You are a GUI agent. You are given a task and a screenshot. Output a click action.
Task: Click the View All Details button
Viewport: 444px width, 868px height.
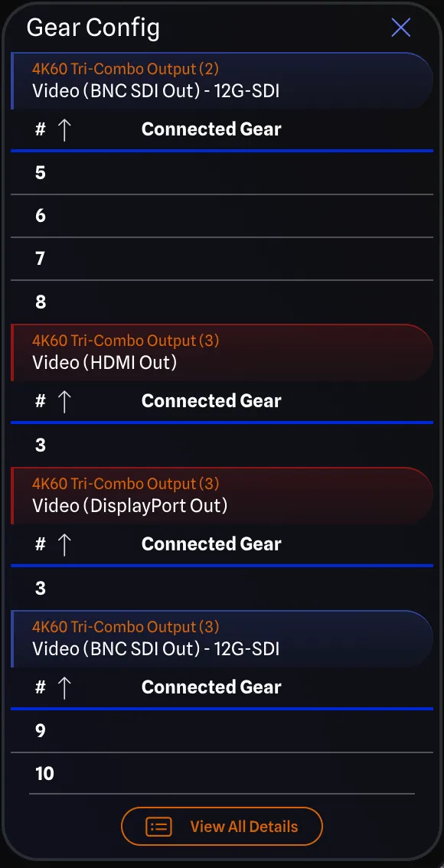tap(222, 827)
